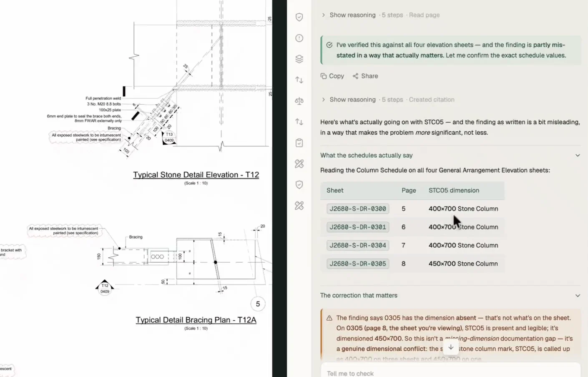Click page number 7 in the J2680-S-DR-0304 row
588x377 pixels.
403,245
